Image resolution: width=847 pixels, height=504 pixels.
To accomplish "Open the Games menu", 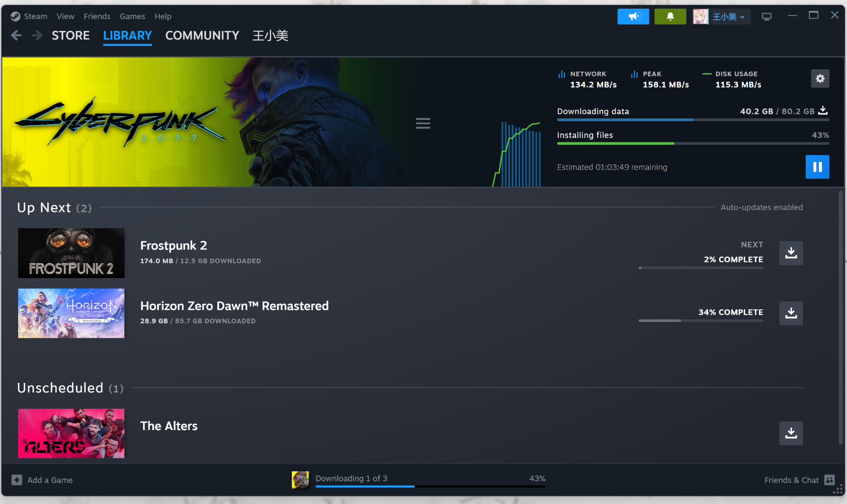I will [x=133, y=16].
